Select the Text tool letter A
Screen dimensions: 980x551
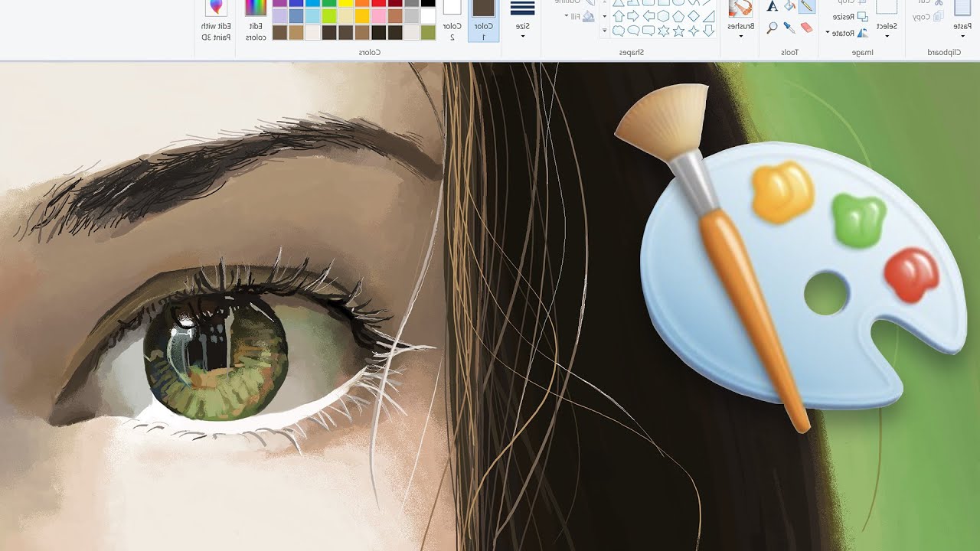(773, 5)
